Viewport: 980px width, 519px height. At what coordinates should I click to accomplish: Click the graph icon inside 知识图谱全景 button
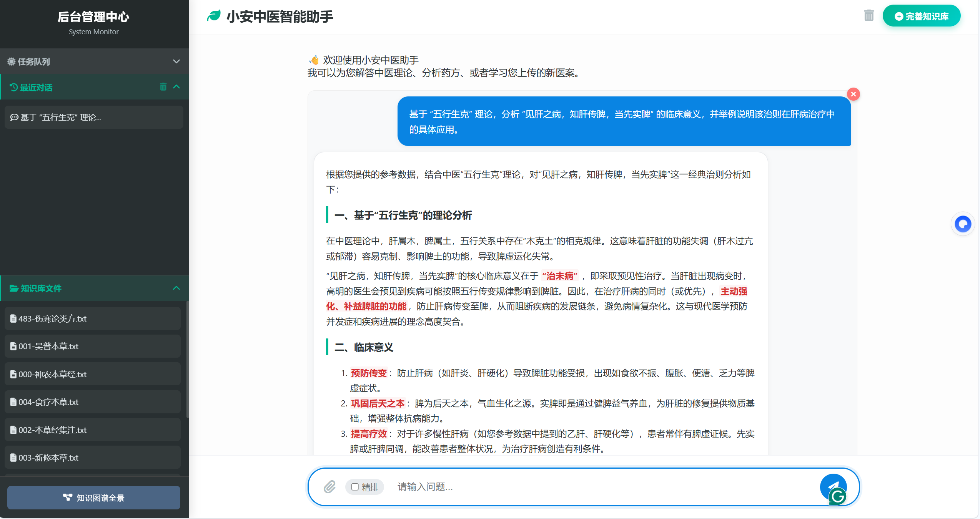click(68, 497)
